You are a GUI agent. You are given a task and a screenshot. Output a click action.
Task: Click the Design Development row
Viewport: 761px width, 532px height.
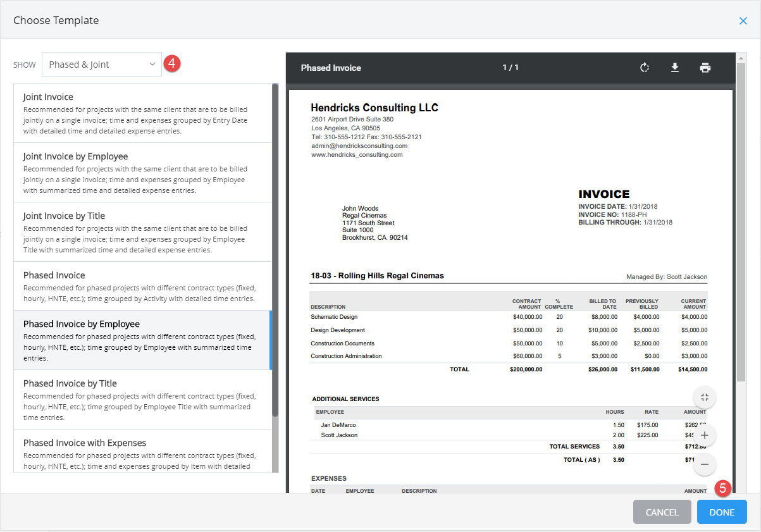[x=509, y=330]
